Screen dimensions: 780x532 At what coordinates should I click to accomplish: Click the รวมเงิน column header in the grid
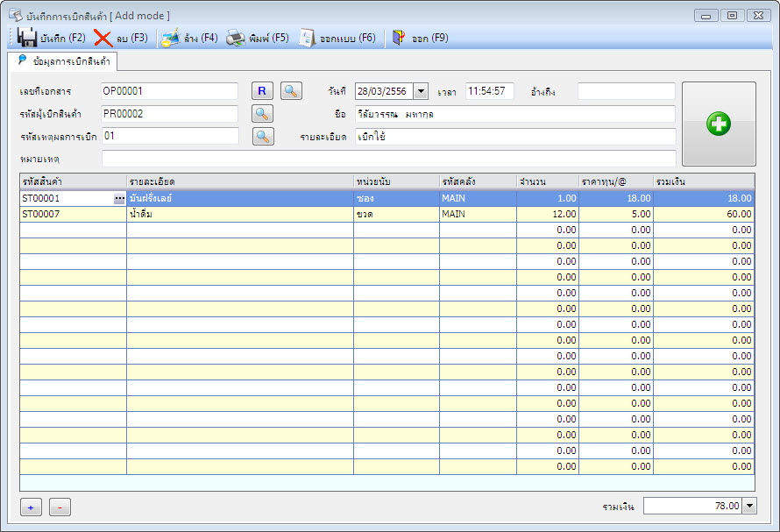coord(704,181)
